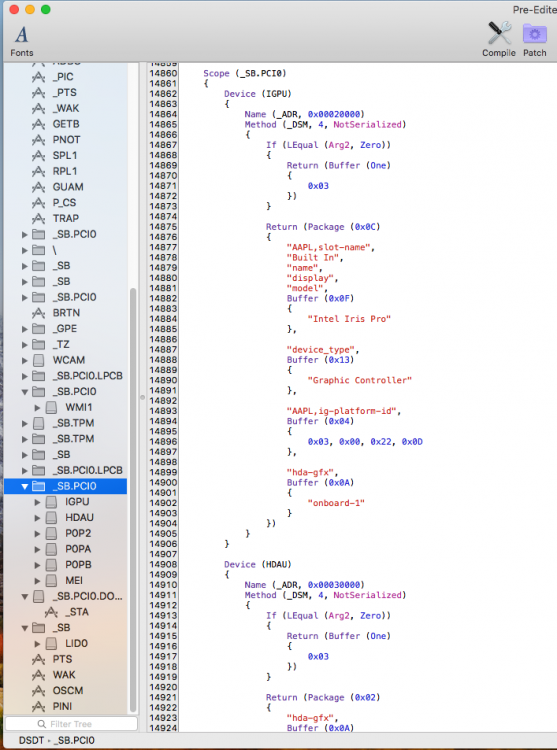
Task: Click the TRAP method icon
Action: (39, 219)
